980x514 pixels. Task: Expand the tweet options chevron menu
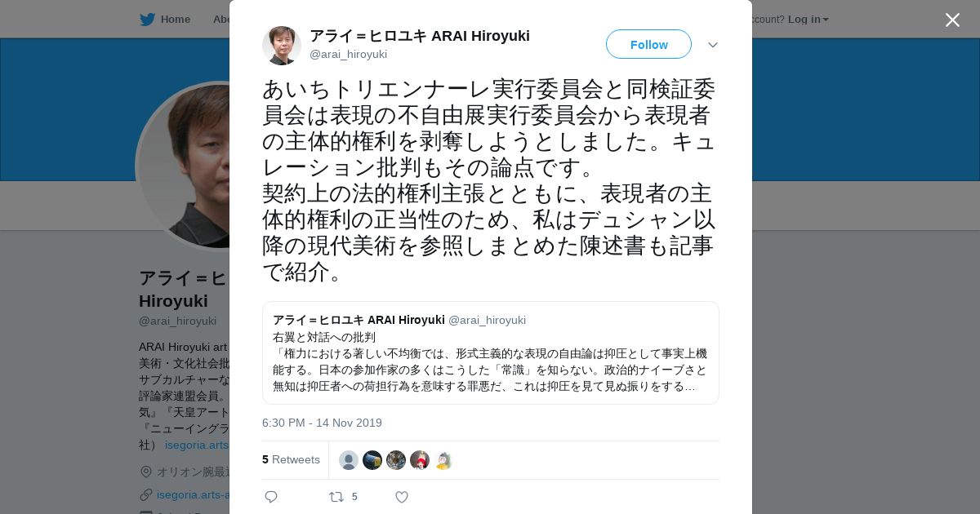[x=713, y=45]
